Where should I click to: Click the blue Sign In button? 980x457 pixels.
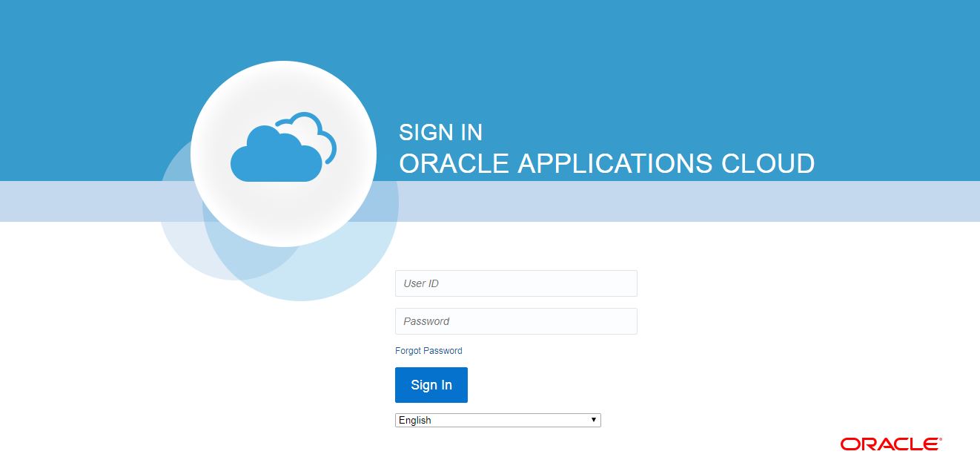(431, 385)
